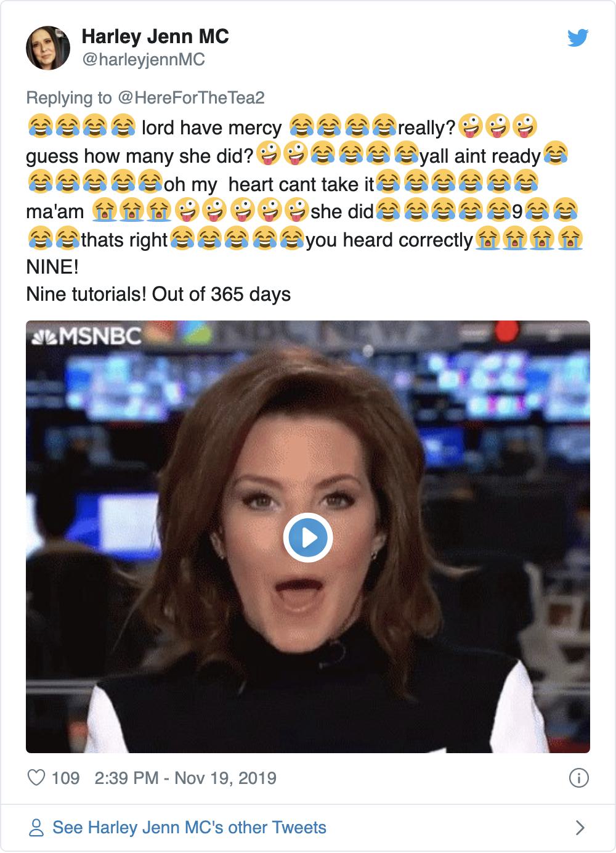Click the 'Replying to' label
The height and width of the screenshot is (853, 616).
click(x=69, y=97)
